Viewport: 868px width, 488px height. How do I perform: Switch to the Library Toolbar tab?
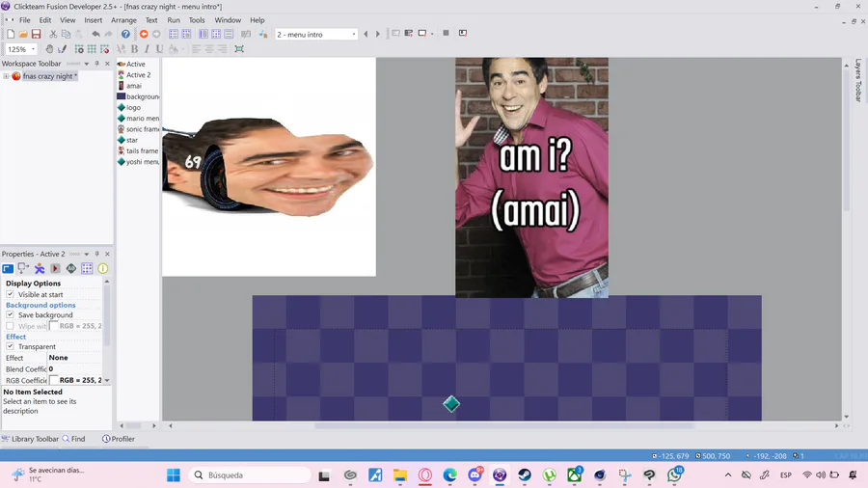[30, 439]
